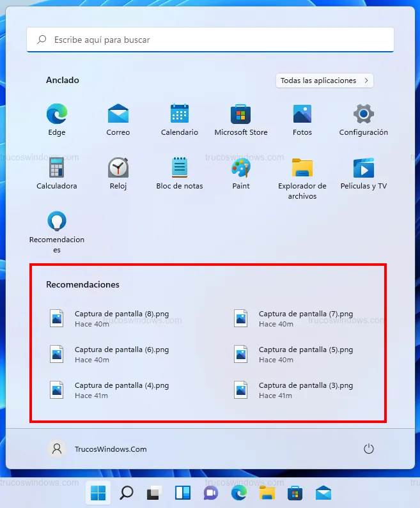Launch the Reloj clock app

(118, 169)
